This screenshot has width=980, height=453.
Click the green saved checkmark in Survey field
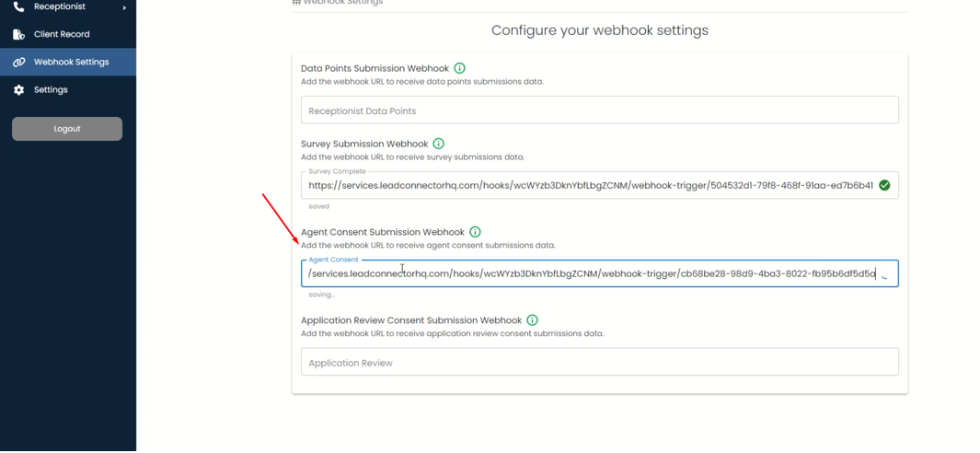click(x=884, y=185)
